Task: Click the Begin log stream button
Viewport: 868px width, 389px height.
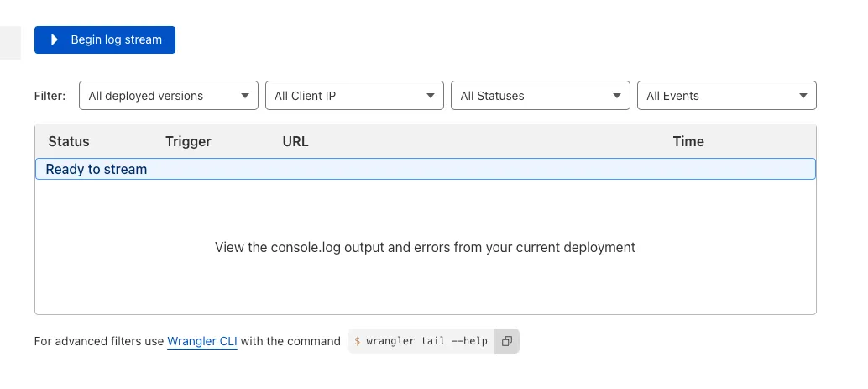Action: pos(105,39)
